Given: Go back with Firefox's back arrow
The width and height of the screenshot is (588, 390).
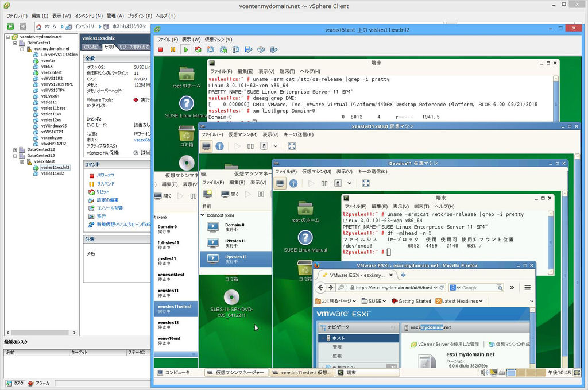Looking at the screenshot, I should point(320,288).
